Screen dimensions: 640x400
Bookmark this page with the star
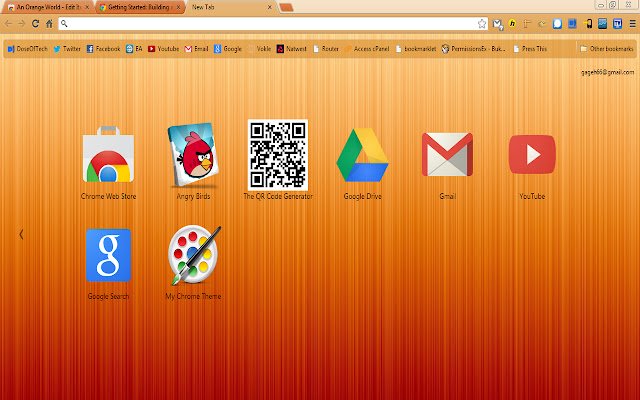pos(482,24)
